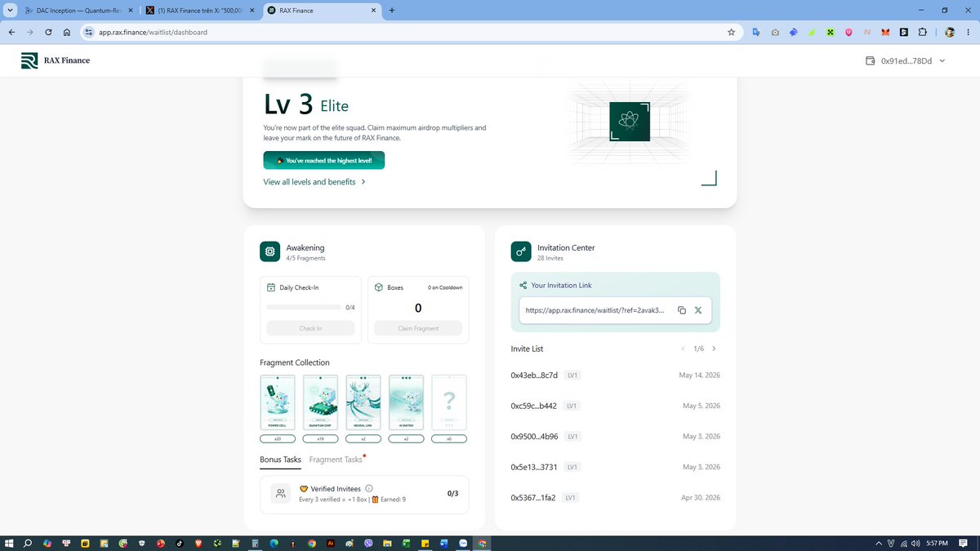980x551 pixels.
Task: Open the Windows Start menu
Action: coord(10,542)
